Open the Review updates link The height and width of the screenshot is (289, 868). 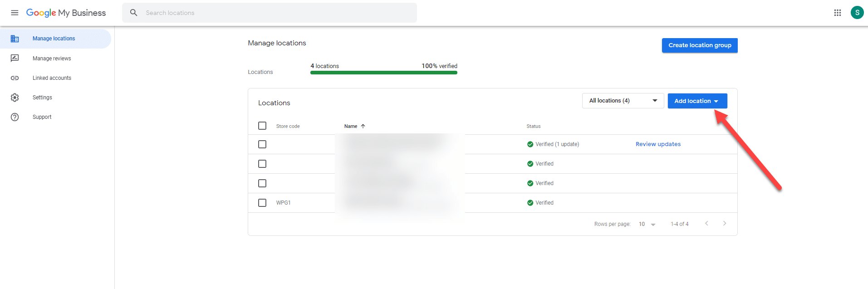657,144
